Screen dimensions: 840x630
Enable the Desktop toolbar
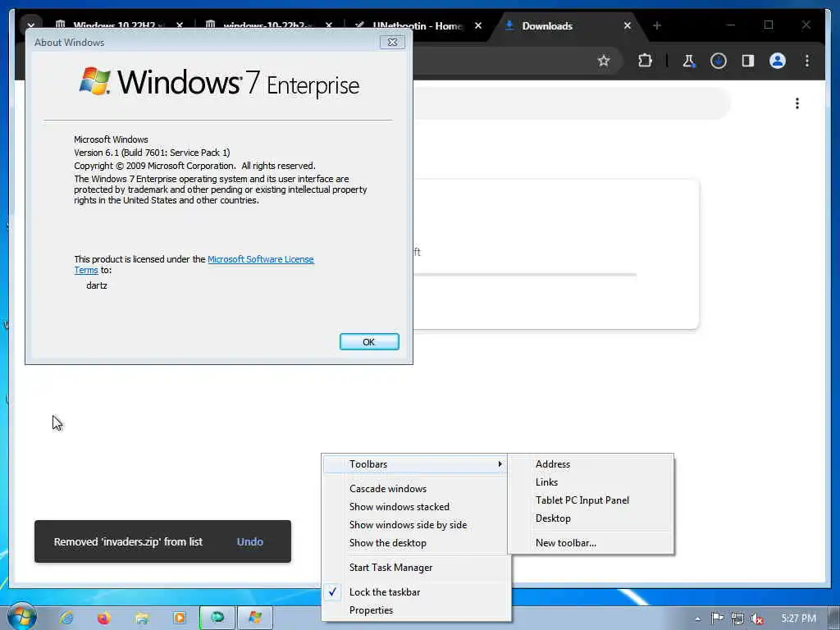pyautogui.click(x=591, y=518)
